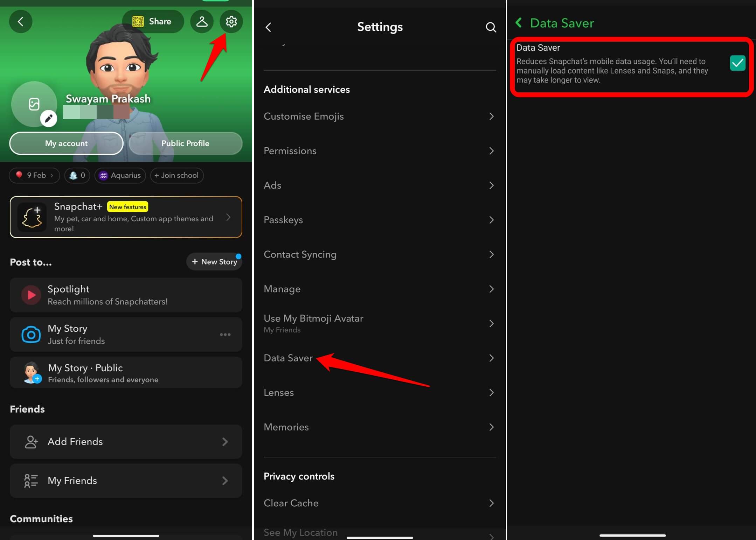
Task: Open settings via the gear icon
Action: point(231,22)
